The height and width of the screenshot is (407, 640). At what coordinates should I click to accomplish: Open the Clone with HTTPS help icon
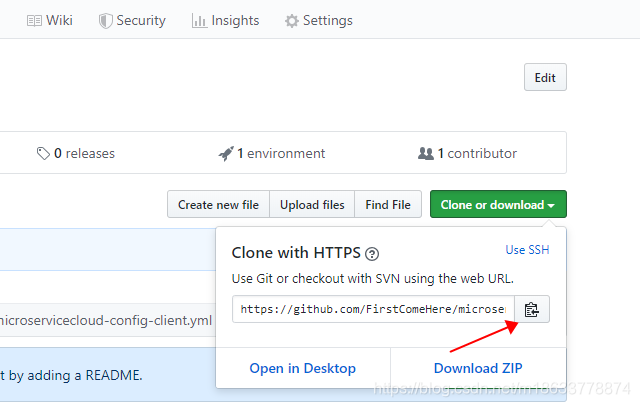pos(372,254)
